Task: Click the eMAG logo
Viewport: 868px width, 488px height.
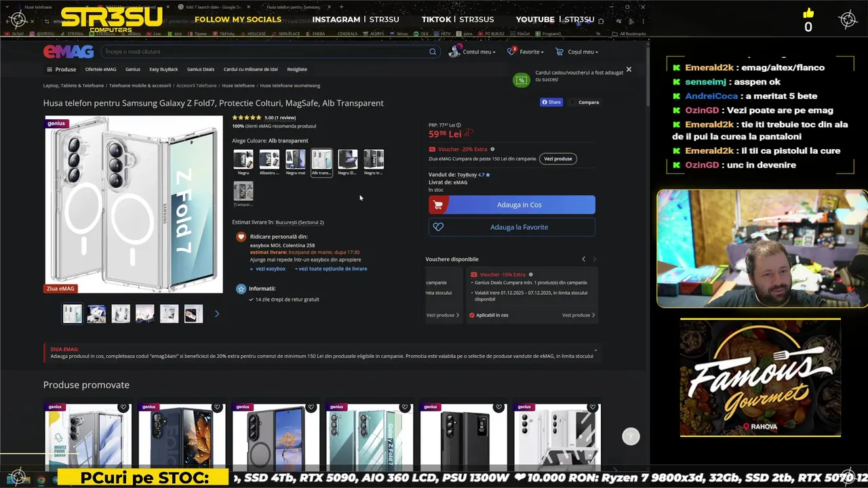Action: click(x=68, y=52)
